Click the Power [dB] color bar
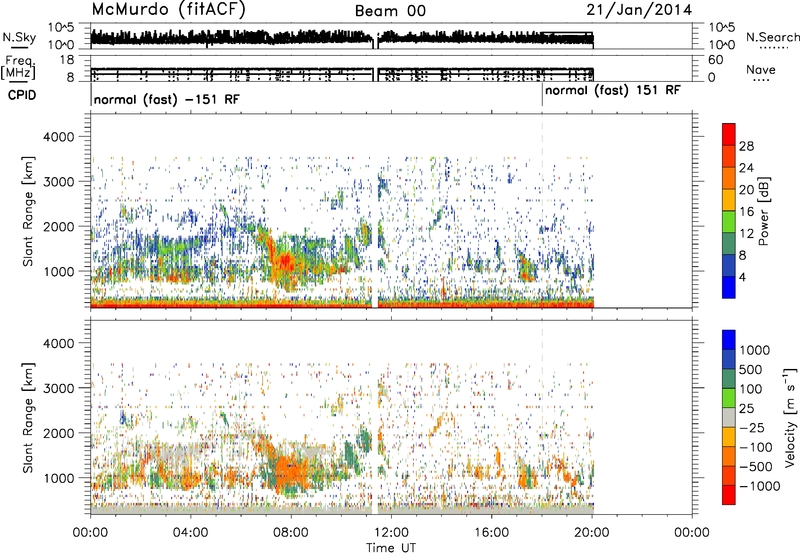The height and width of the screenshot is (554, 800). pyautogui.click(x=729, y=211)
